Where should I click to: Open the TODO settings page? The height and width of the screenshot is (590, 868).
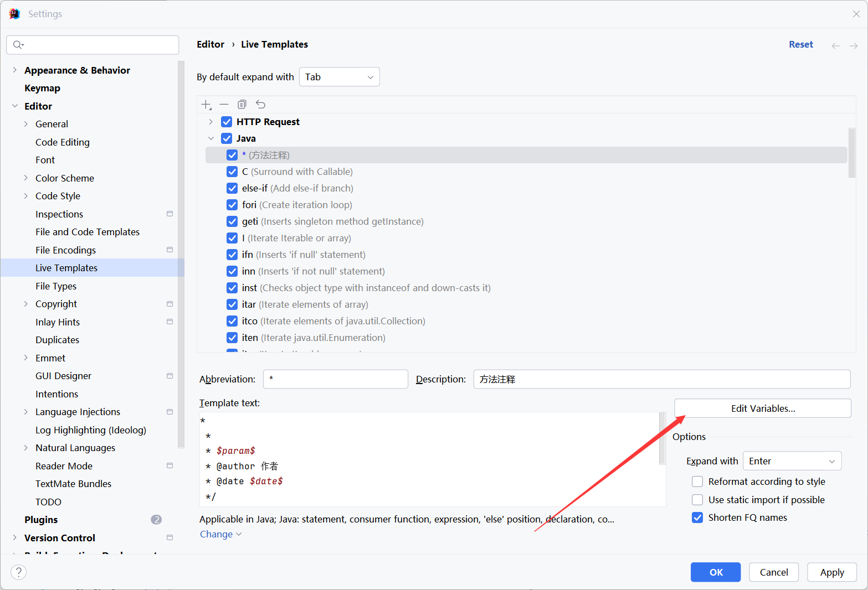(x=48, y=502)
